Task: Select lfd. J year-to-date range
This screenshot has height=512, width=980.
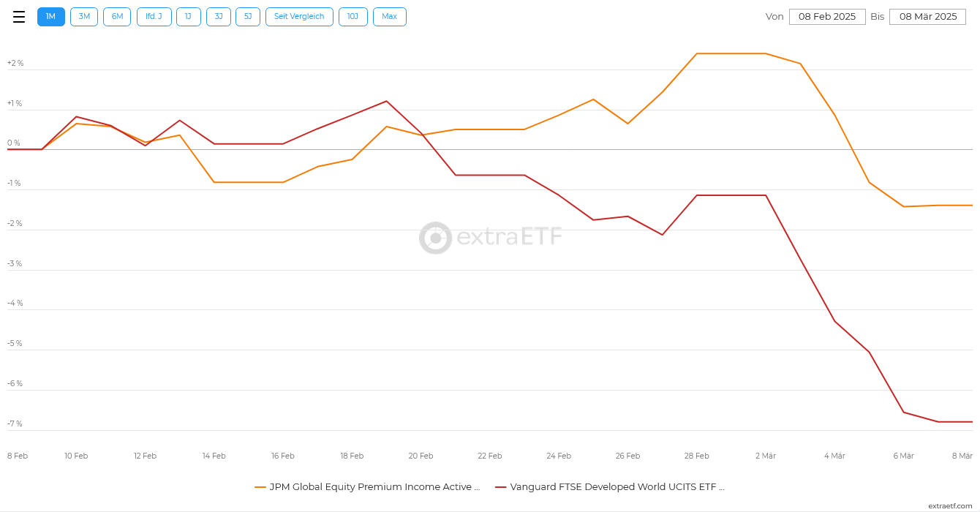Action: pyautogui.click(x=154, y=17)
